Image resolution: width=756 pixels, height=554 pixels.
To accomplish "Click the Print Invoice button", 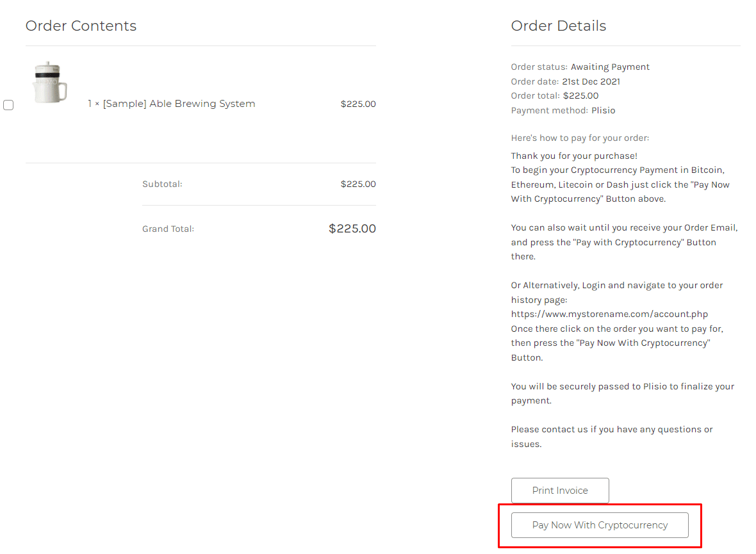I will (x=560, y=491).
